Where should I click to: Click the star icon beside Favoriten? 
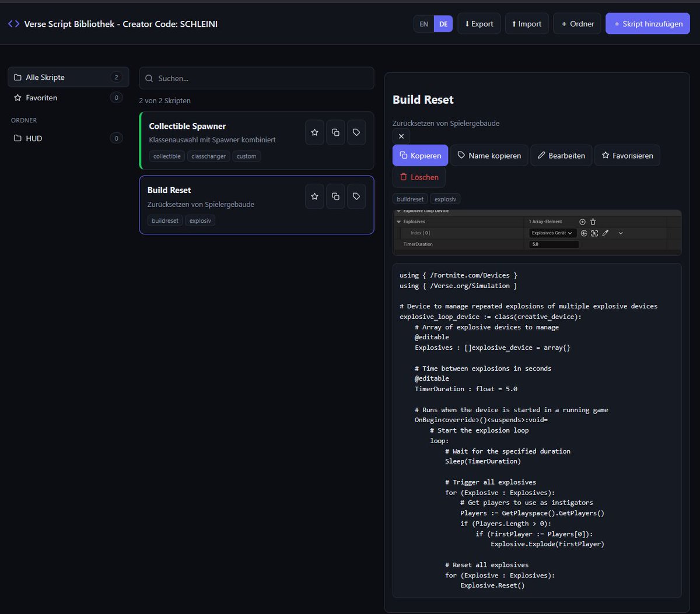point(17,97)
